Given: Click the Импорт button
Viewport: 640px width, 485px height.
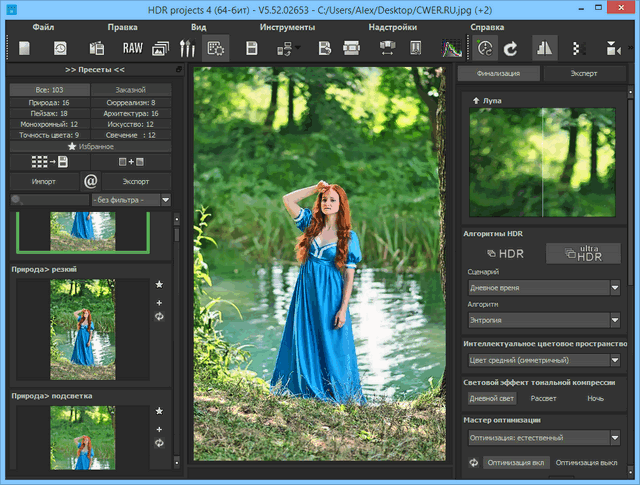Looking at the screenshot, I should pyautogui.click(x=44, y=181).
